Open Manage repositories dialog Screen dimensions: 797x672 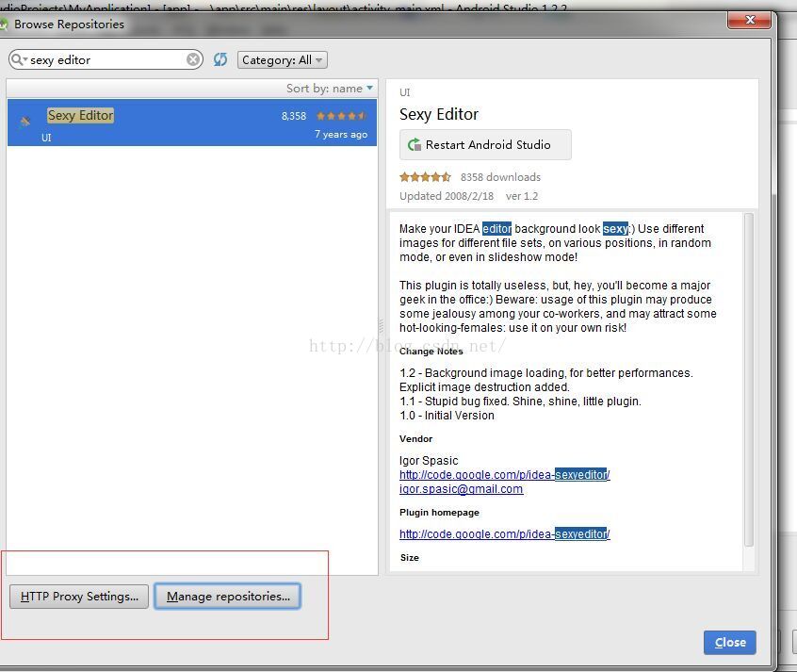pyautogui.click(x=228, y=597)
